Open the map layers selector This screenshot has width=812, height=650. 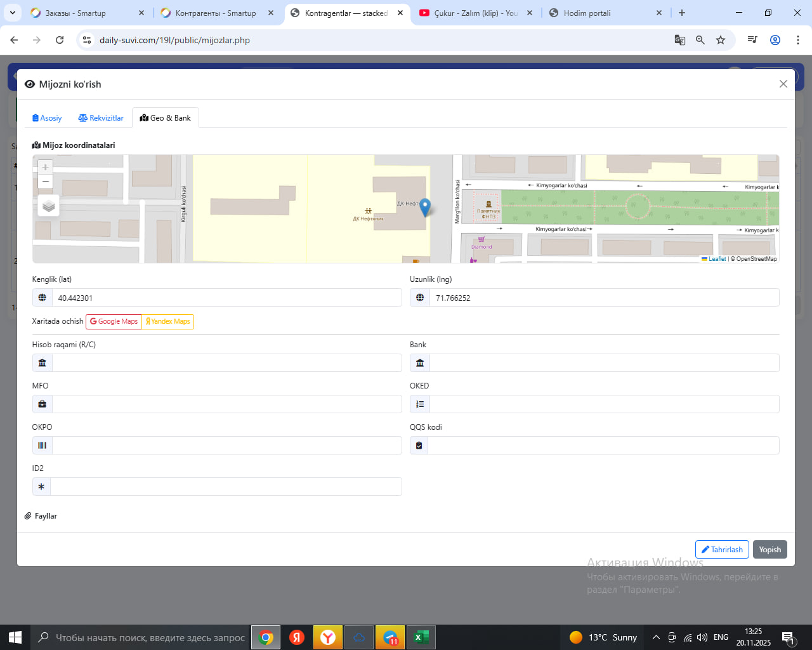[x=49, y=206]
